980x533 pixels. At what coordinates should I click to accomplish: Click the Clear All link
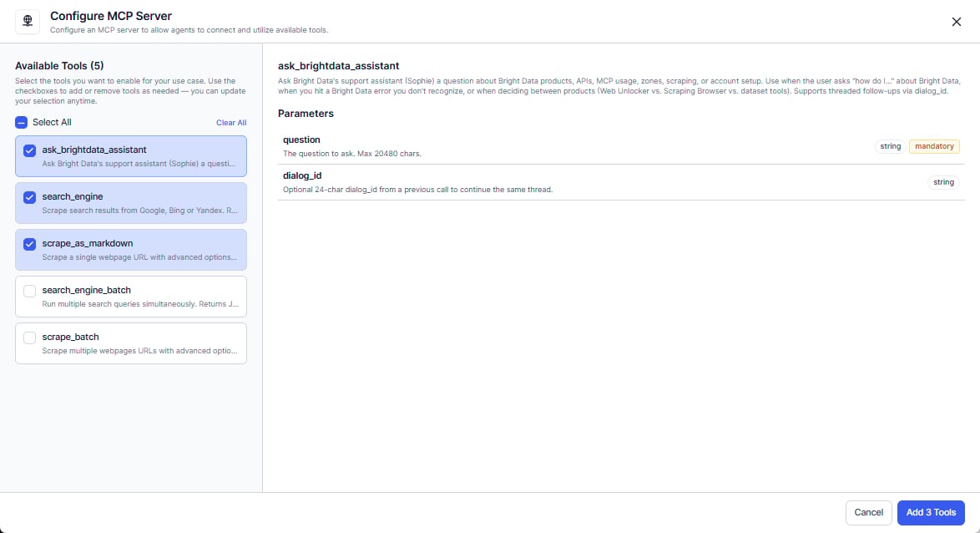click(231, 123)
